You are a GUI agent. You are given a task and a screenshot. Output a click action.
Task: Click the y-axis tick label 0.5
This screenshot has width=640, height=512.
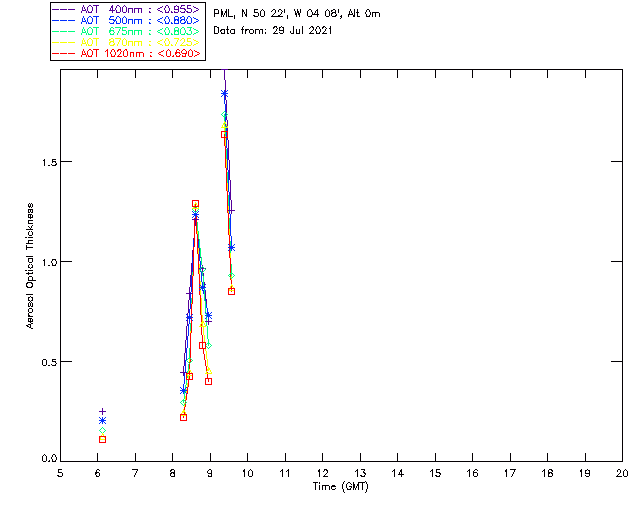(x=49, y=362)
